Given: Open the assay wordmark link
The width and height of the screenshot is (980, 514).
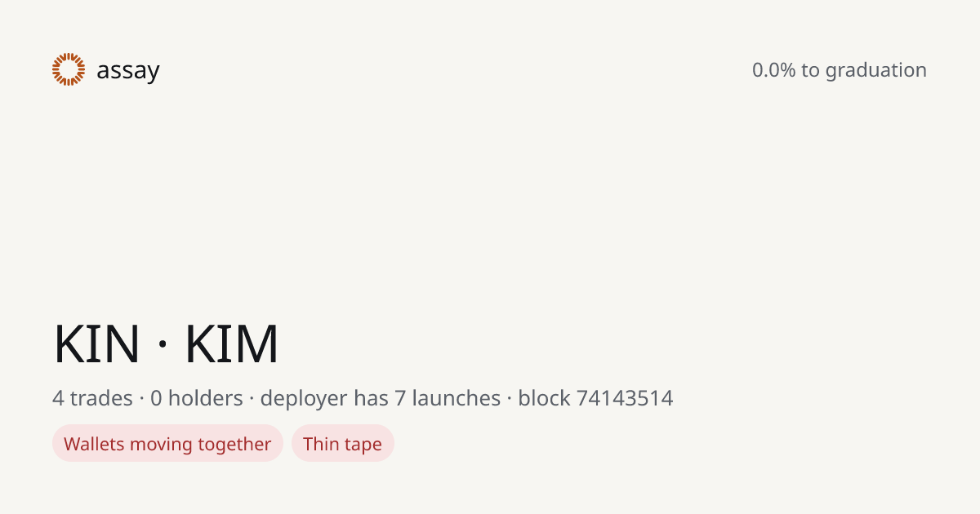Looking at the screenshot, I should [128, 72].
